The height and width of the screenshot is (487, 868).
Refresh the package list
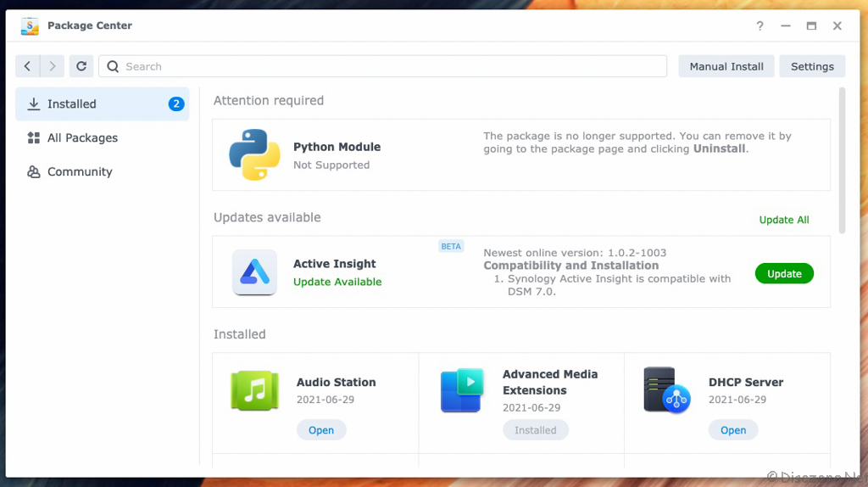[x=81, y=66]
